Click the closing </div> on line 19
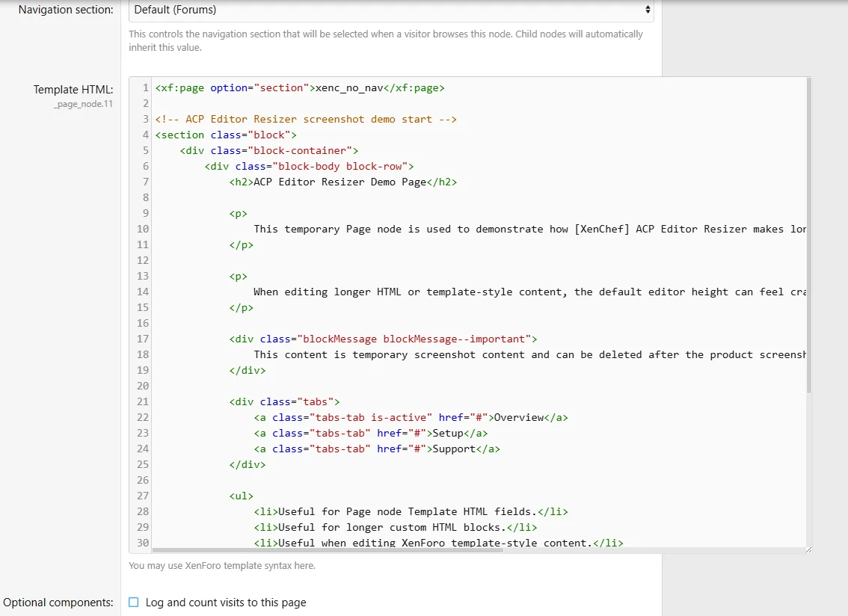 [248, 370]
